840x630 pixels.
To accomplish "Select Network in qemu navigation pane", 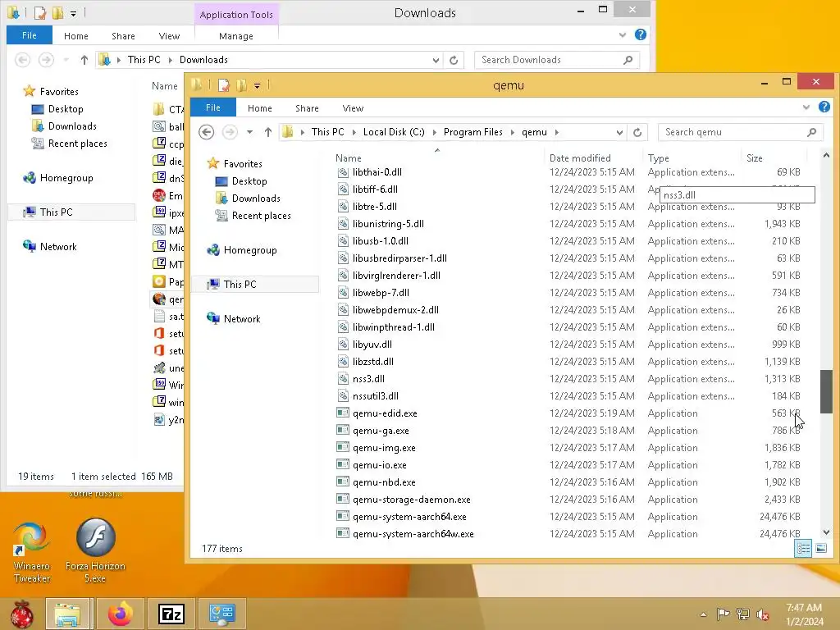I will (242, 319).
